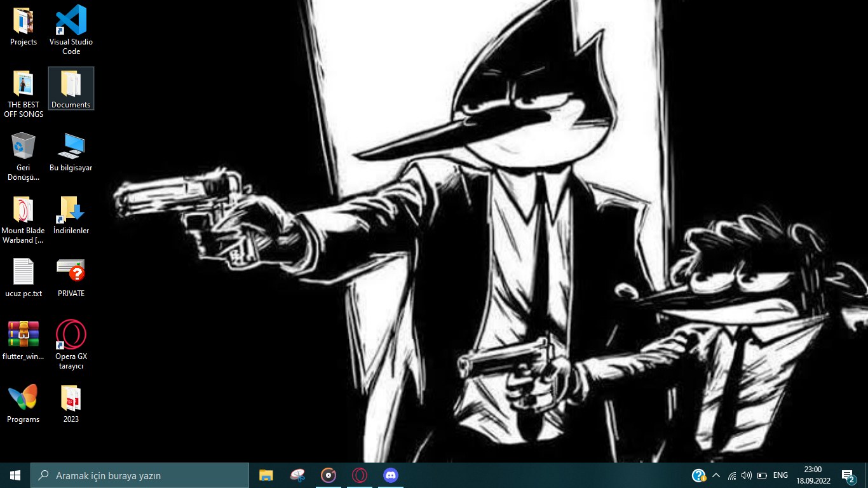This screenshot has height=488, width=868.
Task: Open the volume control in tray
Action: [747, 475]
